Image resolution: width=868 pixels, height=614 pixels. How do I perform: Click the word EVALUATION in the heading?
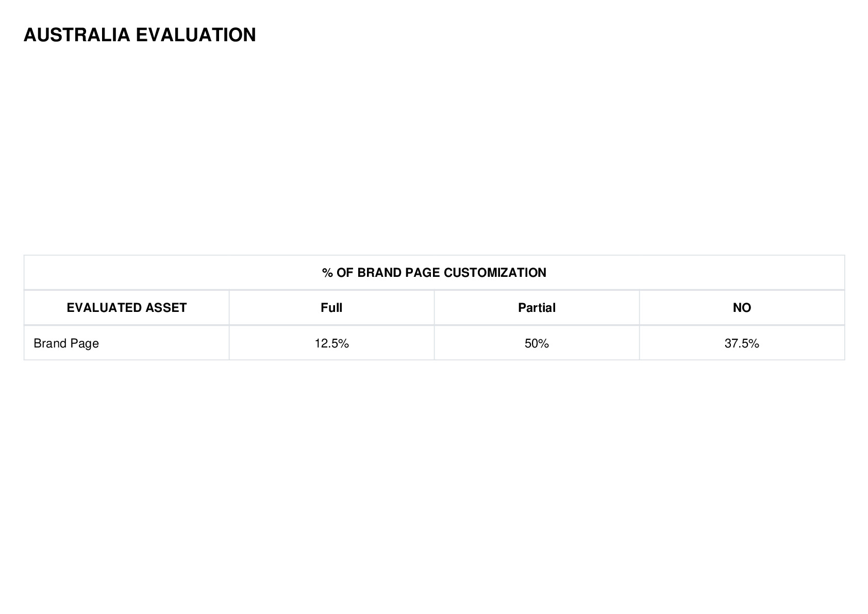click(x=196, y=35)
